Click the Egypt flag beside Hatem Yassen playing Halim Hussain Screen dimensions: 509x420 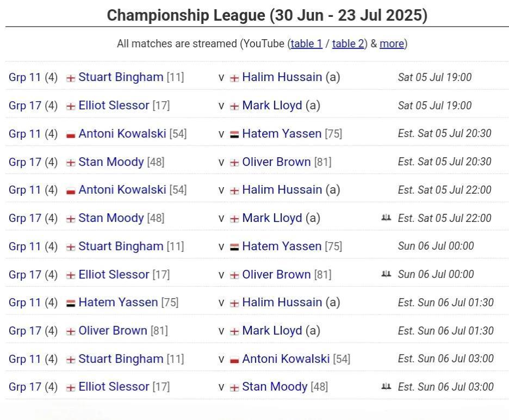click(x=71, y=304)
